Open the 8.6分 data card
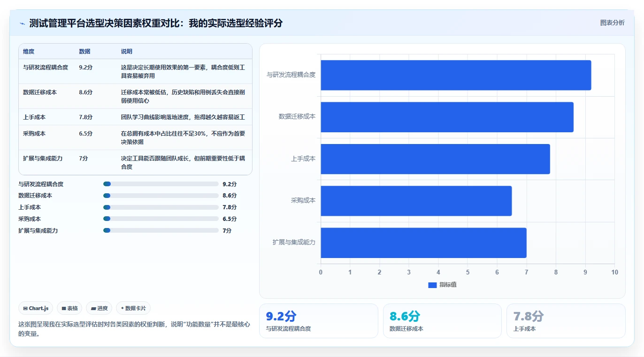Screen dimensions: 644x357 [442, 321]
